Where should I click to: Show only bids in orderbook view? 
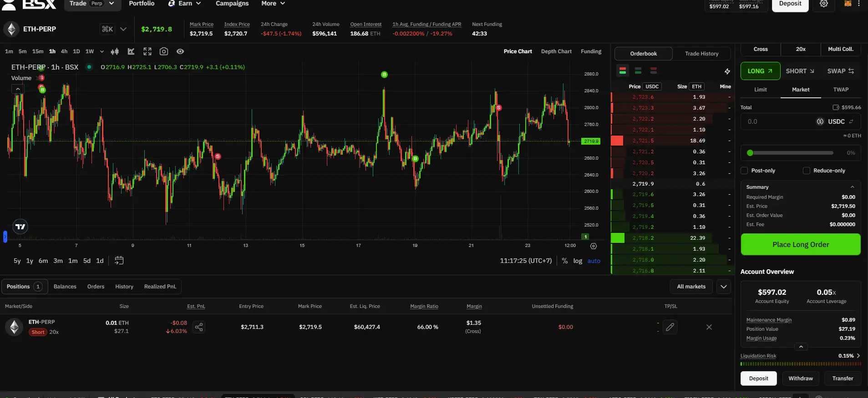click(638, 71)
